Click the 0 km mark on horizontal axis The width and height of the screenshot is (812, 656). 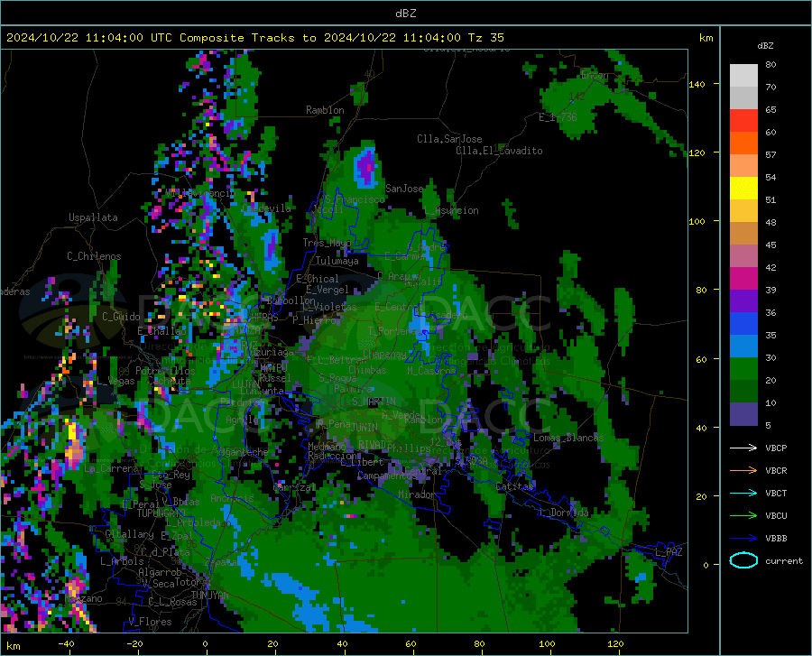[205, 644]
